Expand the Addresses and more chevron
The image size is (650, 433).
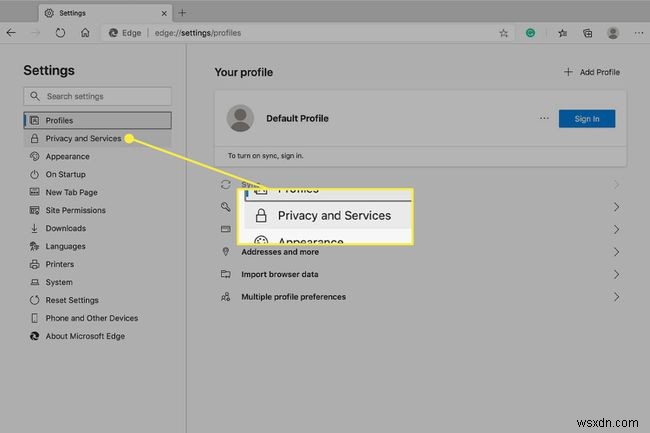pos(616,252)
